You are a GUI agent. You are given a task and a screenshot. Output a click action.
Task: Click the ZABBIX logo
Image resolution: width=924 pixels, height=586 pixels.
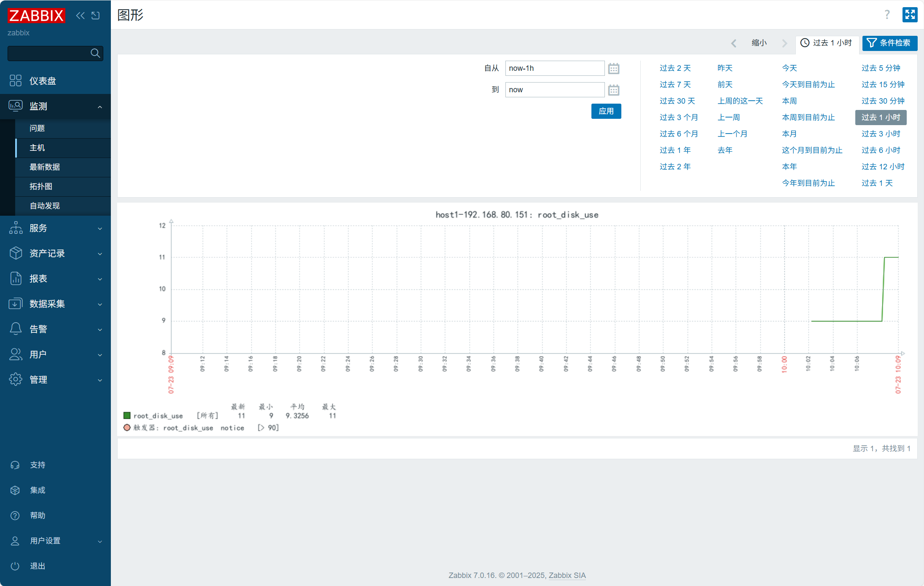pyautogui.click(x=36, y=16)
